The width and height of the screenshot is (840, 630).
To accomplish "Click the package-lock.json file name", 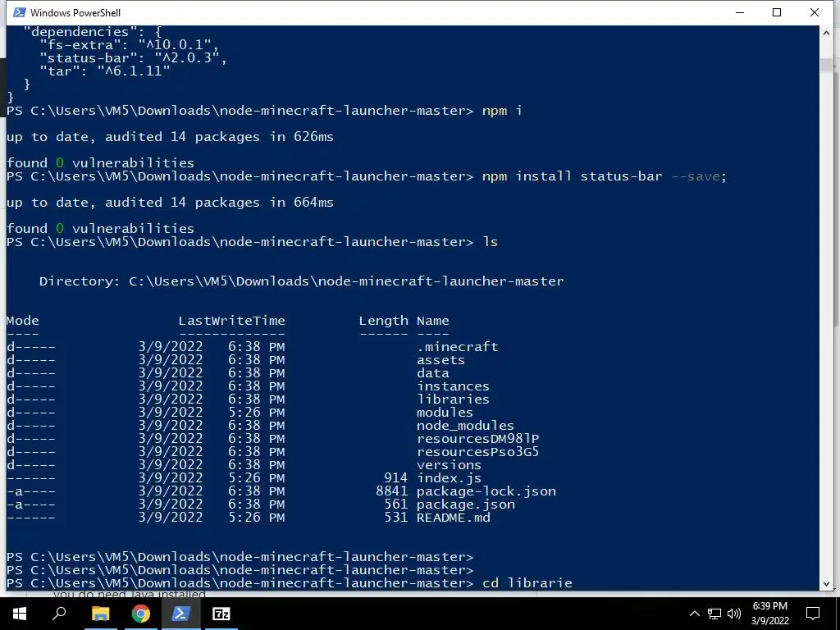I will click(486, 491).
